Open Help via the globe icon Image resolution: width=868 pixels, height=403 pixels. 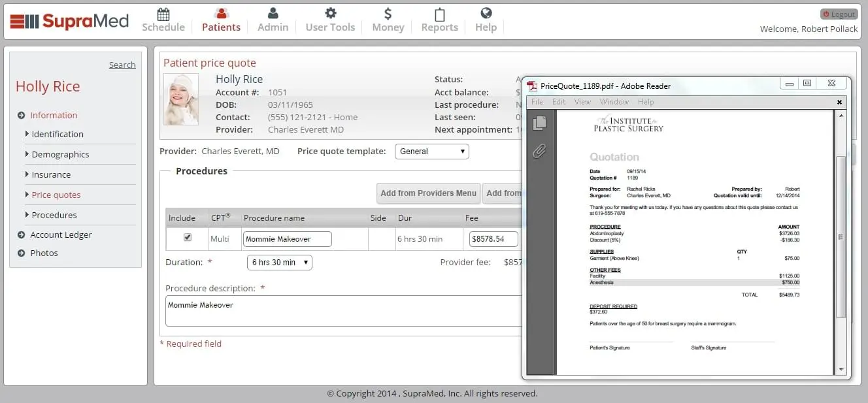pos(485,20)
